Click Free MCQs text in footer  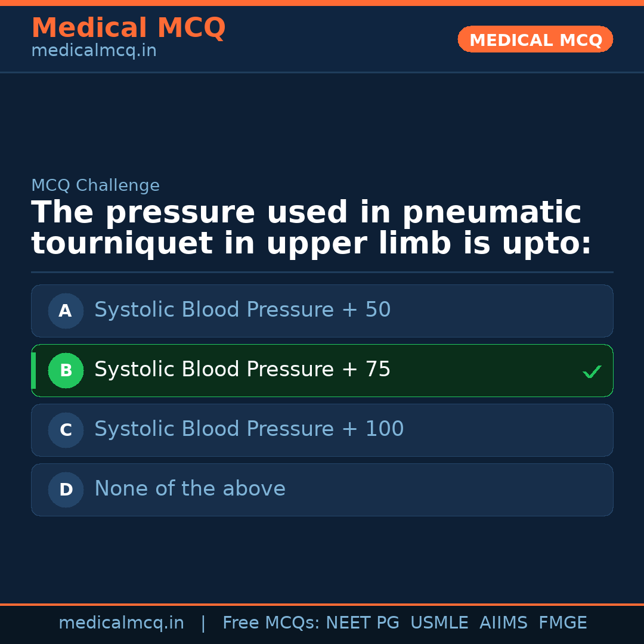pos(271,623)
